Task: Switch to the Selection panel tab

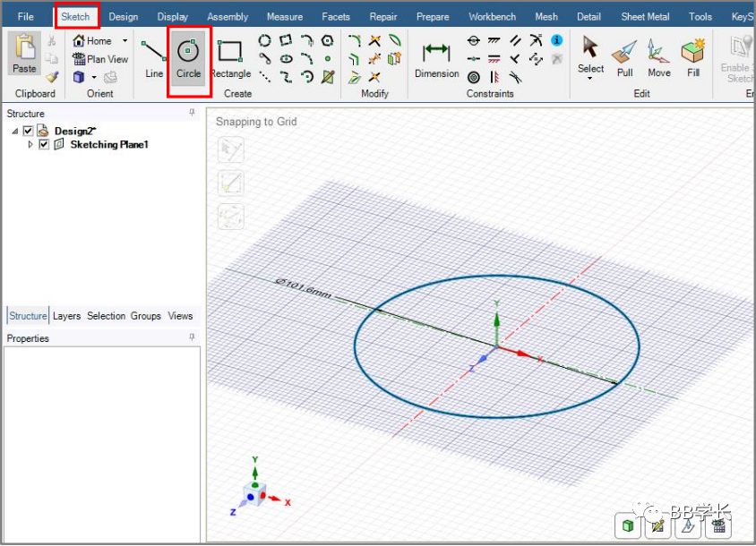Action: [x=106, y=316]
